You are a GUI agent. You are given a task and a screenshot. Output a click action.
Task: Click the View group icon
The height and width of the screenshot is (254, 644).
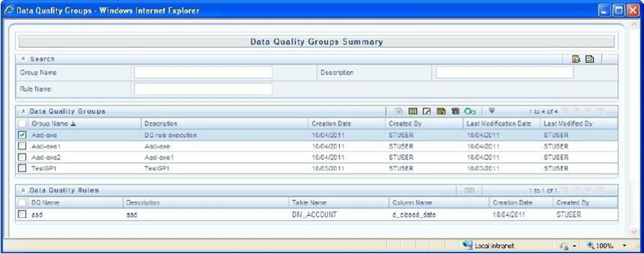coord(413,111)
